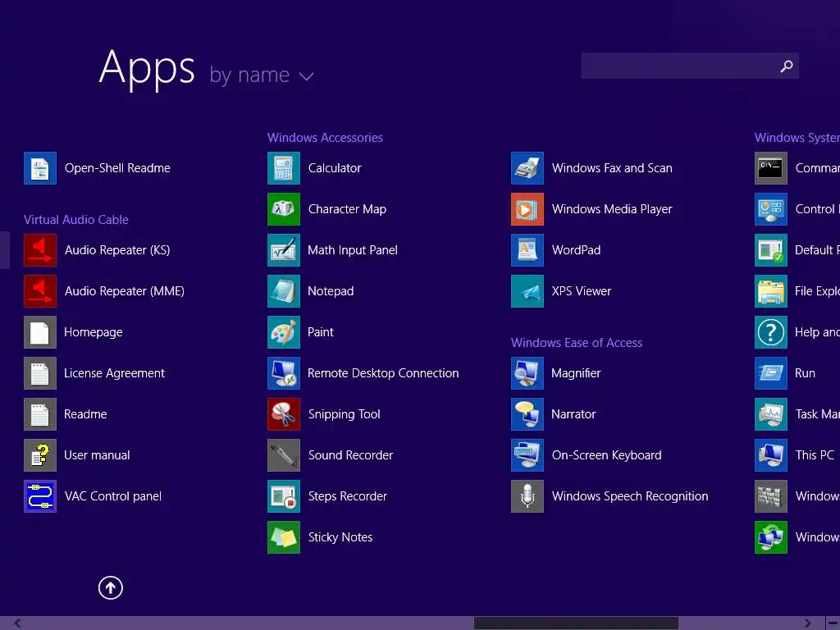This screenshot has height=630, width=840.
Task: Open the Task Manager icon
Action: pos(771,414)
